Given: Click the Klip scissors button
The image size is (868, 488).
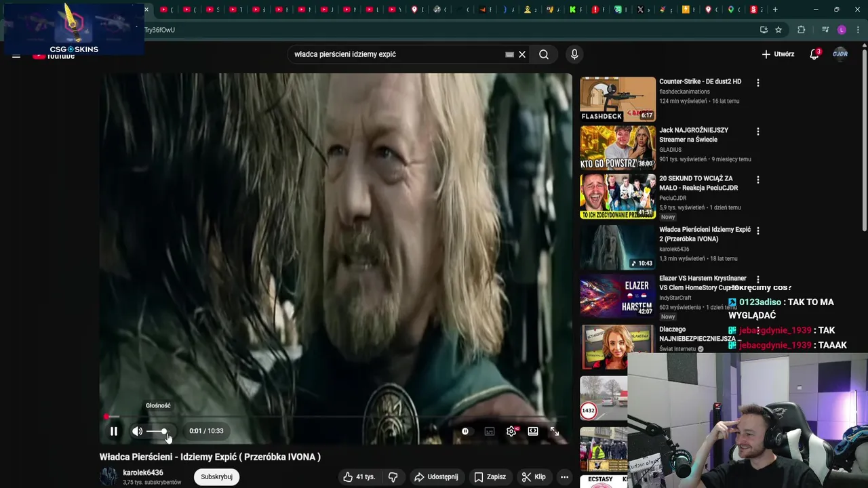Looking at the screenshot, I should point(534,476).
